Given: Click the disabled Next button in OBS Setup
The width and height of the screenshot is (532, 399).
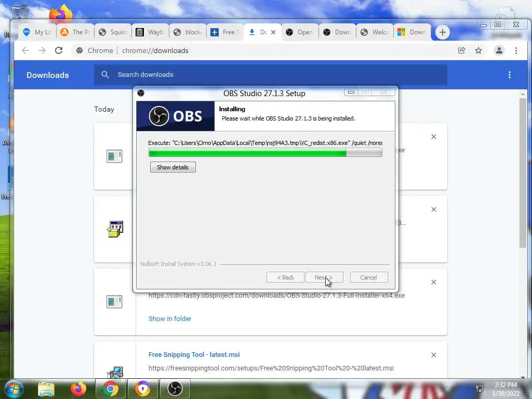Looking at the screenshot, I should pos(324,277).
